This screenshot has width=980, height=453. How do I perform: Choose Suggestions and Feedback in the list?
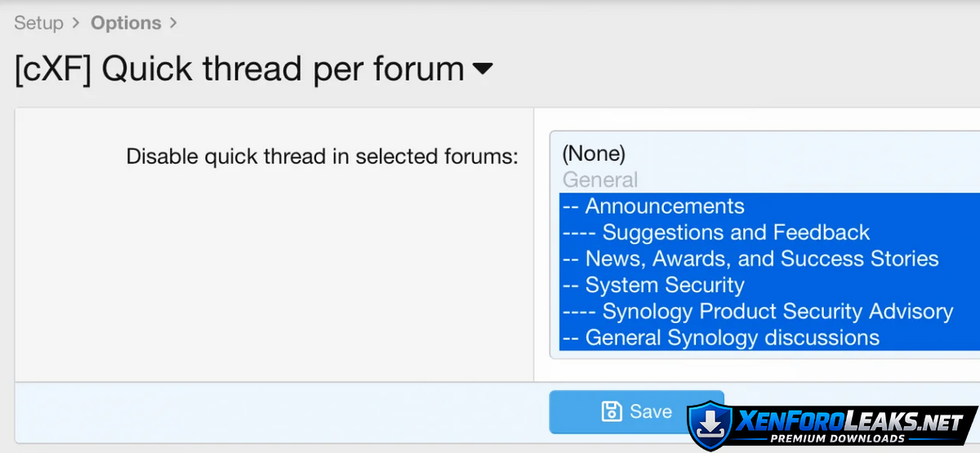[x=735, y=233]
